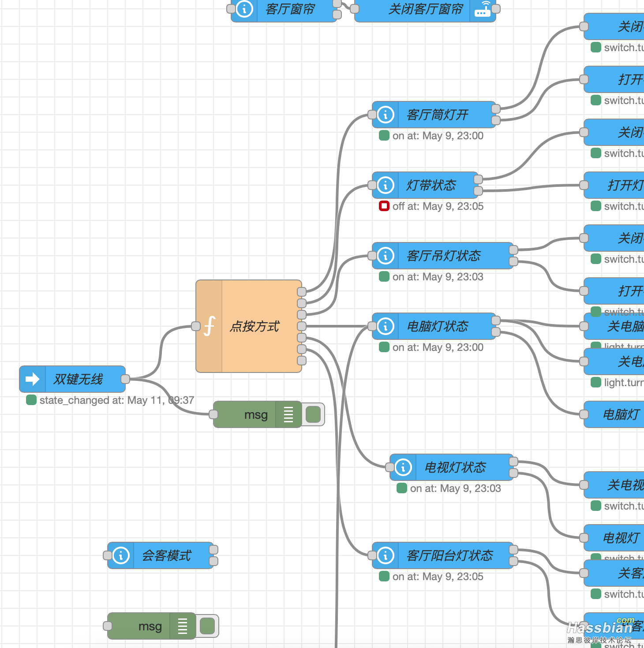Screen dimensions: 644x648
Task: Select the 点按方式 function node
Action: pos(249,326)
